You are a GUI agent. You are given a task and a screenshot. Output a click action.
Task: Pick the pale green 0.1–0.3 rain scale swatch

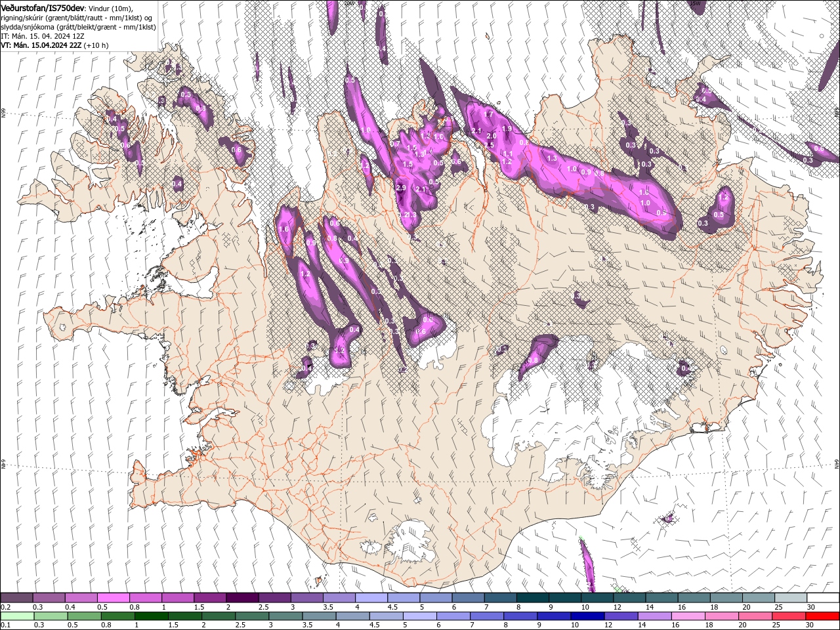17,616
